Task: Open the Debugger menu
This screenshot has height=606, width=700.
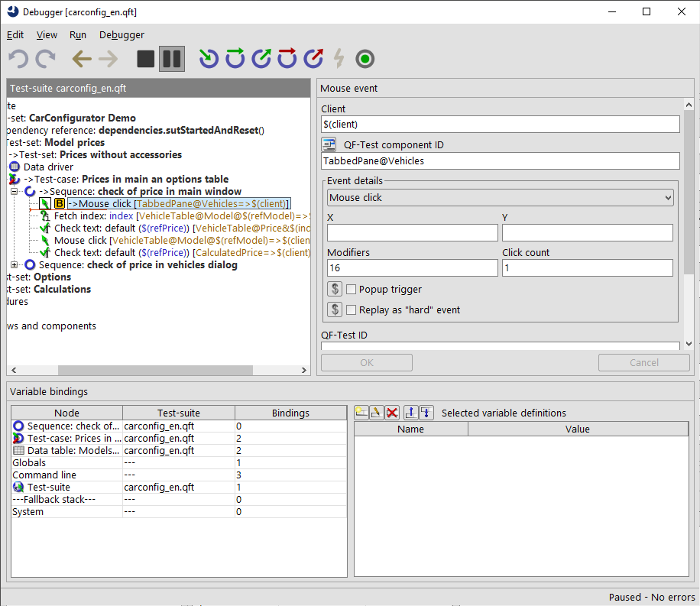Action: coord(122,34)
